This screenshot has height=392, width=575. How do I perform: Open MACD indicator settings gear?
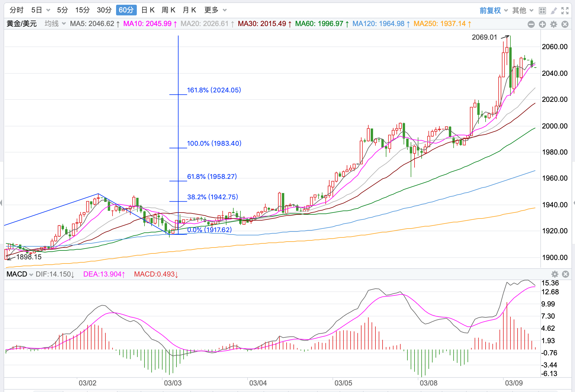555,274
